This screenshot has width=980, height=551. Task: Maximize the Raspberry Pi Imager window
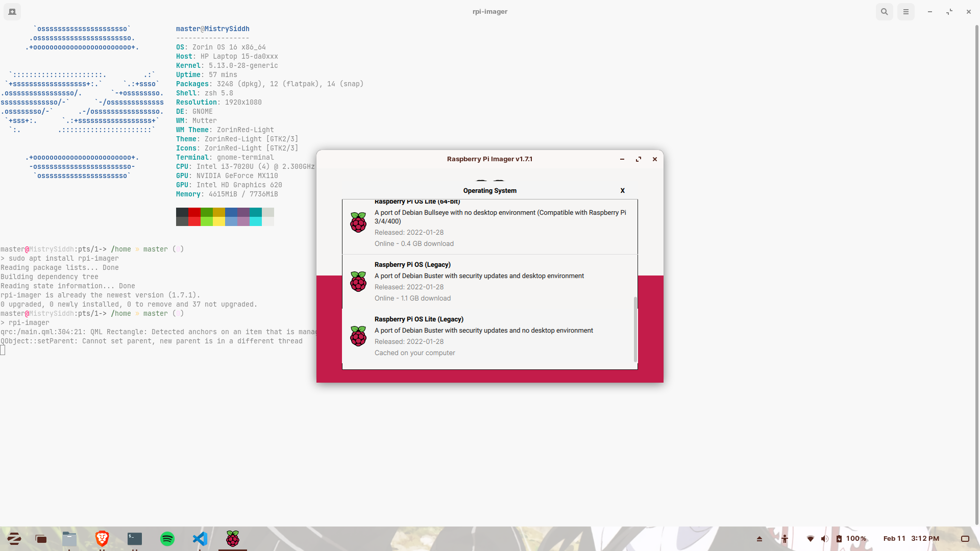coord(639,159)
